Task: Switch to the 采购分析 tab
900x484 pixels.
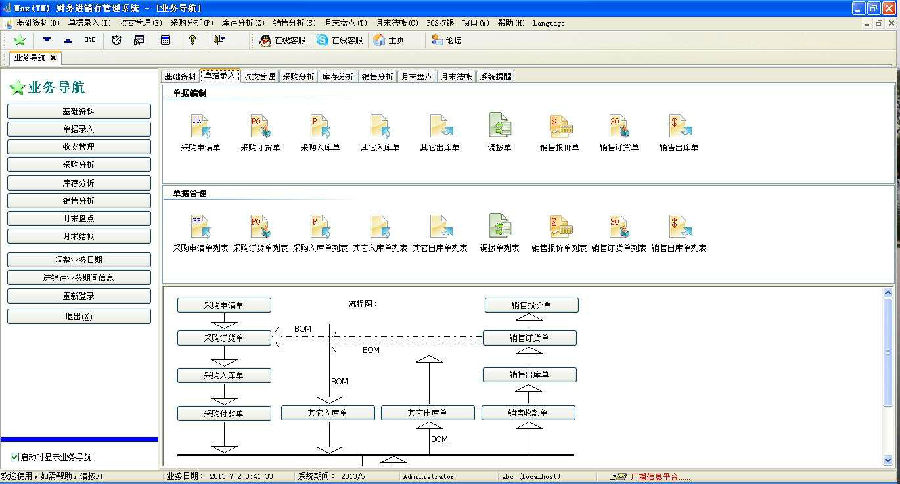Action: click(298, 76)
